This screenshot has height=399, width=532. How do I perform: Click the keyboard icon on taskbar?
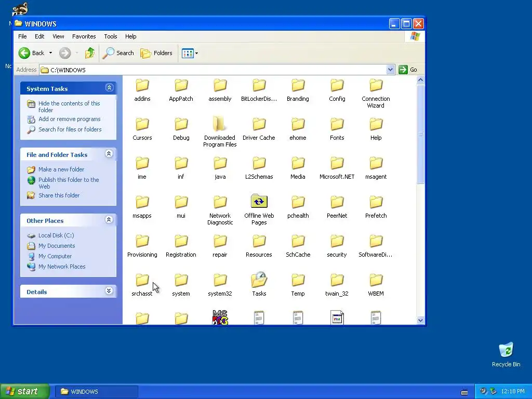coord(464,392)
